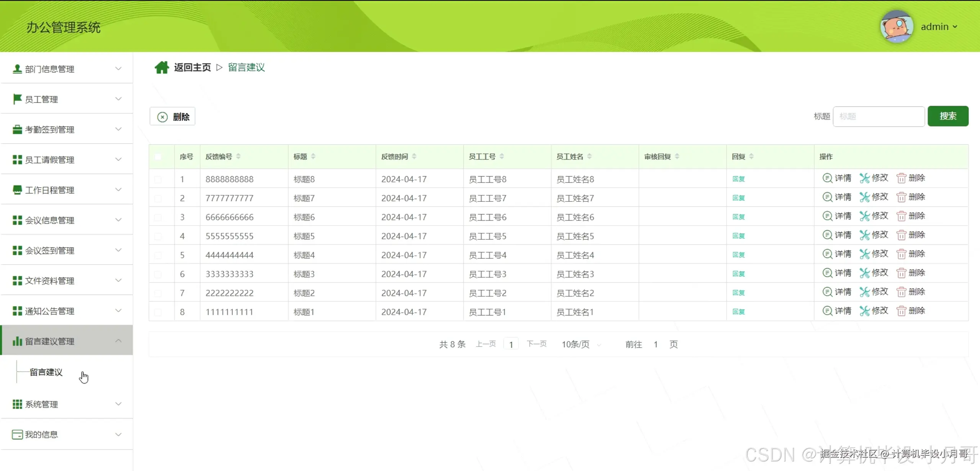Viewport: 980px width, 471px height.
Task: Click the green 搜索 button
Action: pyautogui.click(x=947, y=116)
